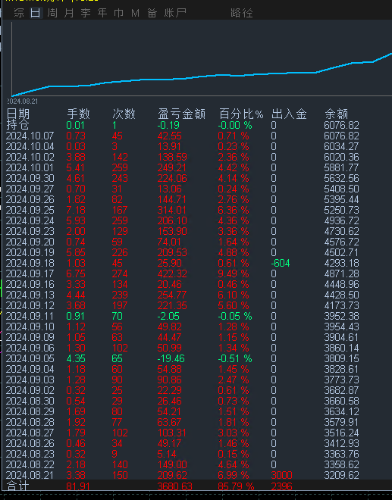Select the 2024.08.21 date row
This screenshot has width=392, height=500.
tap(30, 475)
